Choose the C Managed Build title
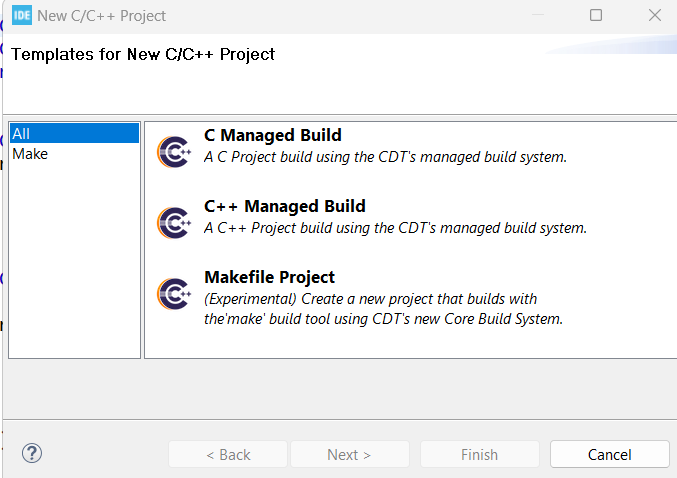The width and height of the screenshot is (677, 478). (272, 136)
